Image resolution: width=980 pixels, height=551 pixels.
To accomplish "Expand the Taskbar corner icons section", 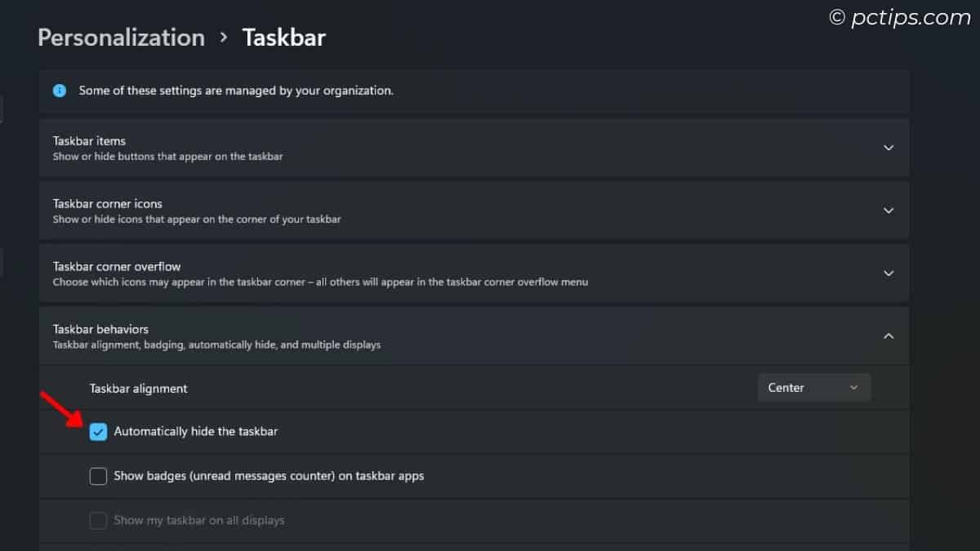I will point(889,210).
